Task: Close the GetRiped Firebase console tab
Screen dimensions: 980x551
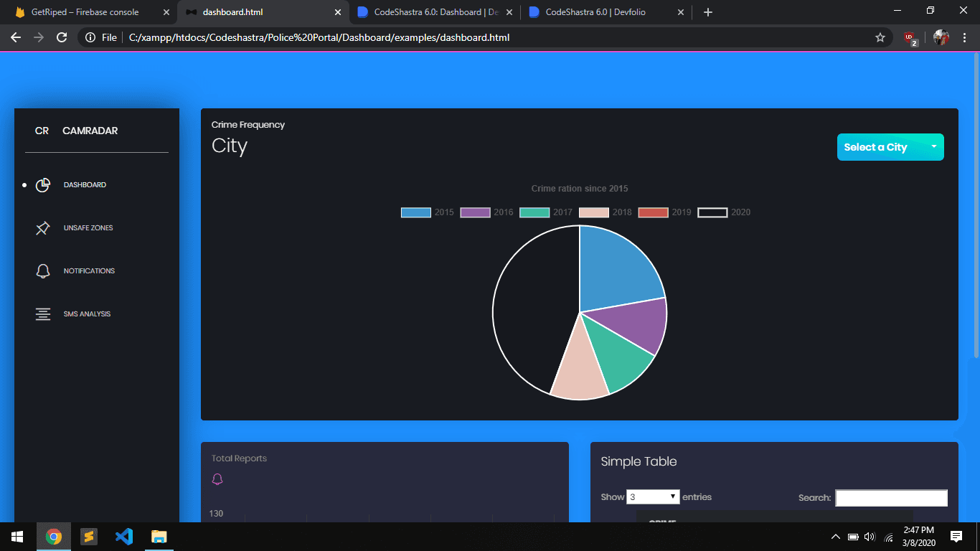Action: click(166, 12)
